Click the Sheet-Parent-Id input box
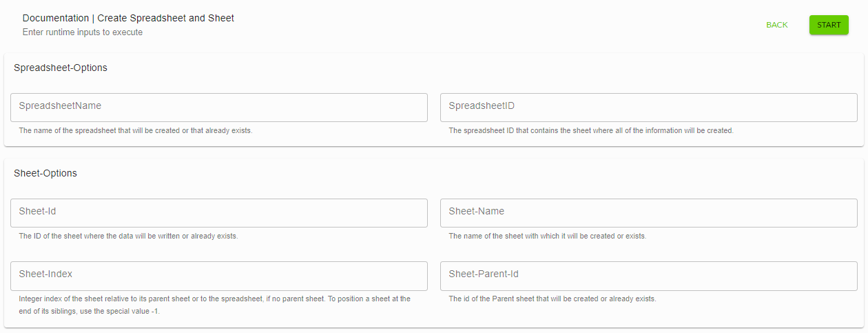Image resolution: width=868 pixels, height=333 pixels. (x=648, y=275)
